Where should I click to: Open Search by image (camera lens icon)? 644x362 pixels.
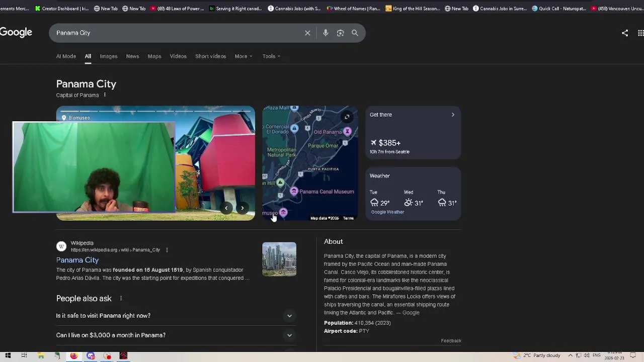point(340,33)
